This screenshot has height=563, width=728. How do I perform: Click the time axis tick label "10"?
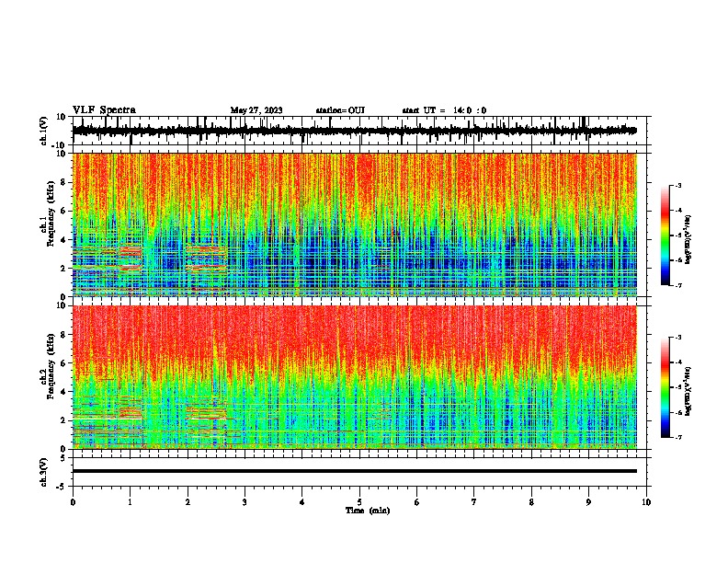646,502
